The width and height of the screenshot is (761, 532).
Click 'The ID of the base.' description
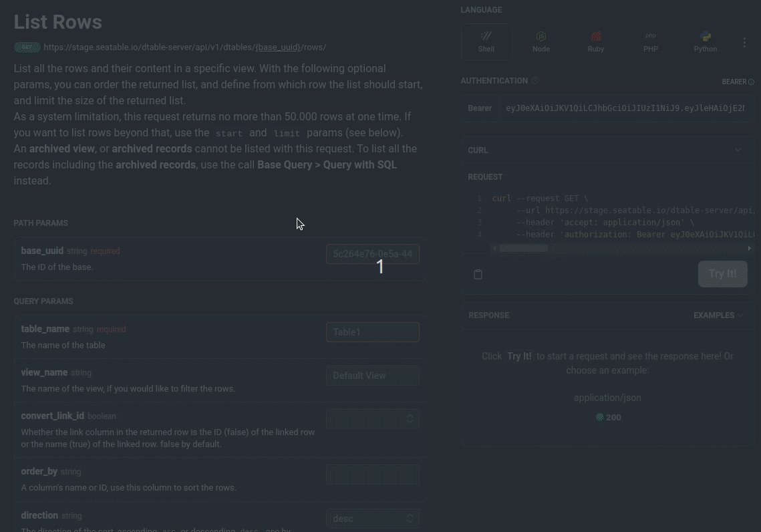click(57, 267)
